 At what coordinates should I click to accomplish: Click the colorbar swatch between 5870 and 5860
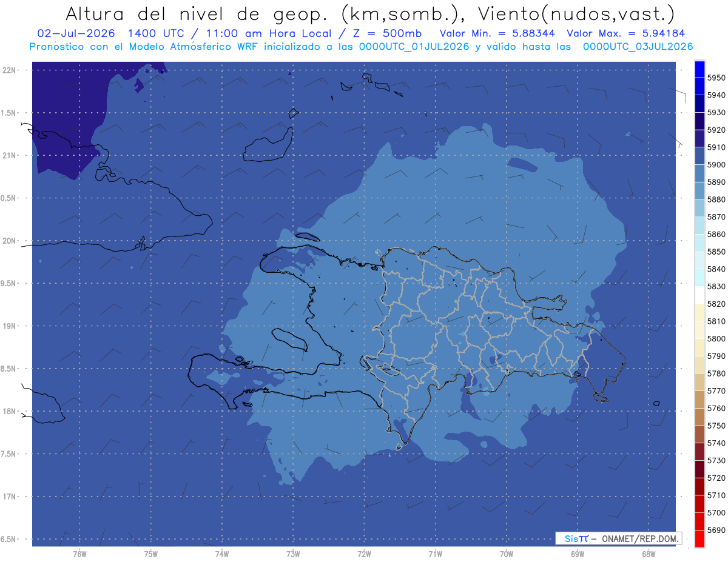click(x=699, y=226)
